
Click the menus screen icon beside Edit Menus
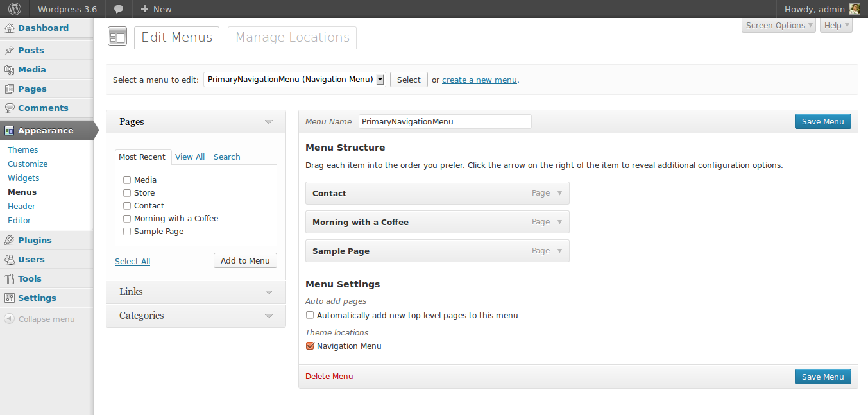tap(117, 37)
